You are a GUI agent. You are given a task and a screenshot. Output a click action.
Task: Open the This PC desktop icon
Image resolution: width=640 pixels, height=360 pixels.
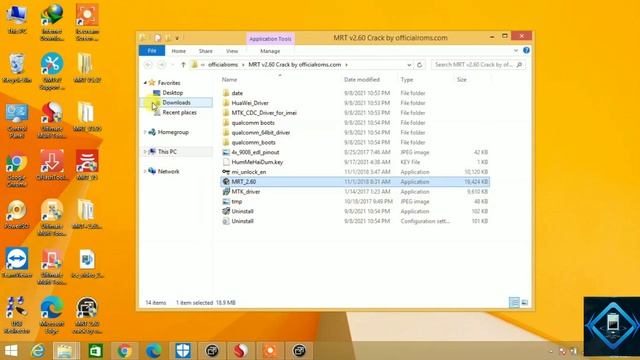17,20
